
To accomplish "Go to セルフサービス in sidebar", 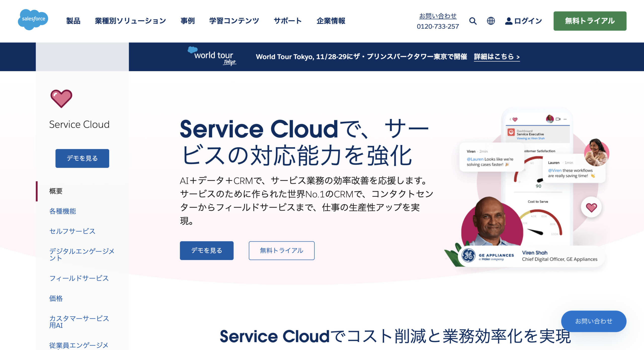I will point(72,231).
